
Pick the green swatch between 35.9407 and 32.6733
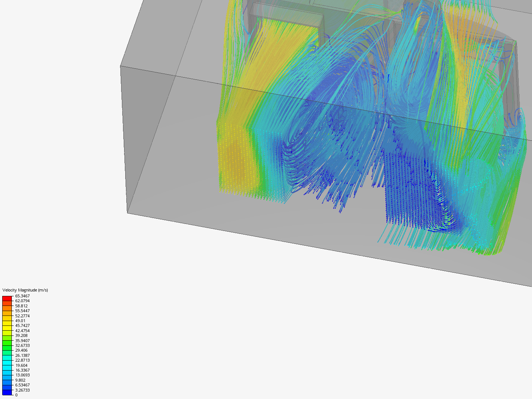(x=7, y=343)
